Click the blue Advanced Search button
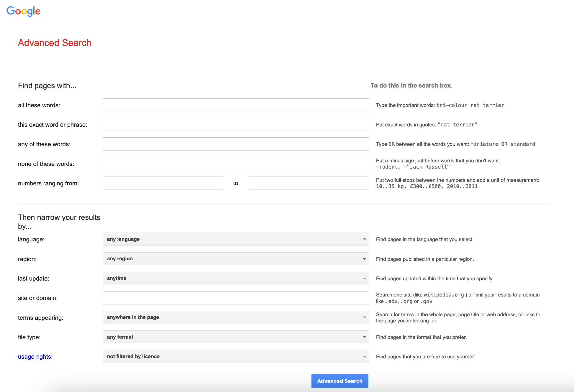574x392 pixels. click(x=340, y=381)
